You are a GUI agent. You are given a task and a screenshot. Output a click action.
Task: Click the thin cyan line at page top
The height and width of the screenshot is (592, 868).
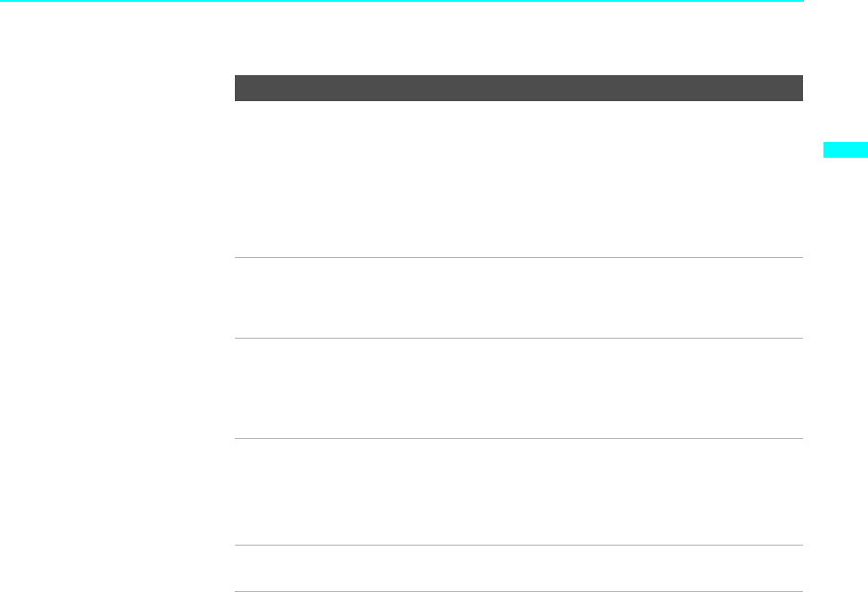coord(401,1)
